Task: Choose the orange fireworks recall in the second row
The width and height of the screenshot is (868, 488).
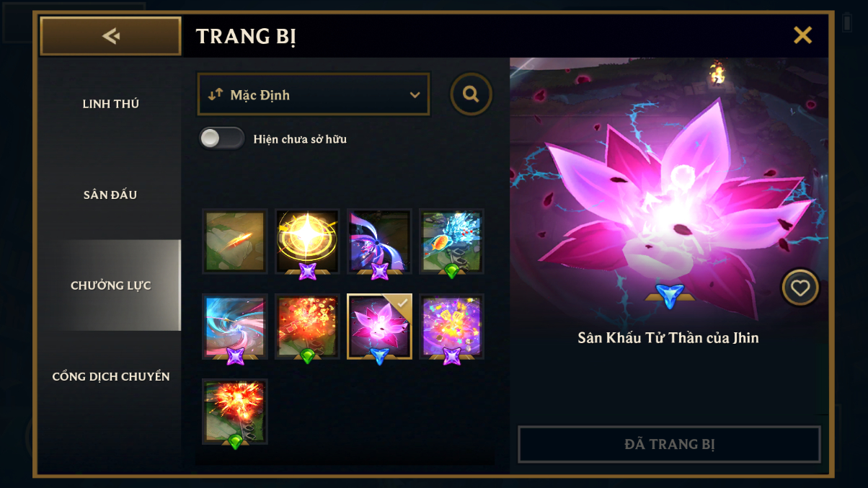Action: (307, 327)
